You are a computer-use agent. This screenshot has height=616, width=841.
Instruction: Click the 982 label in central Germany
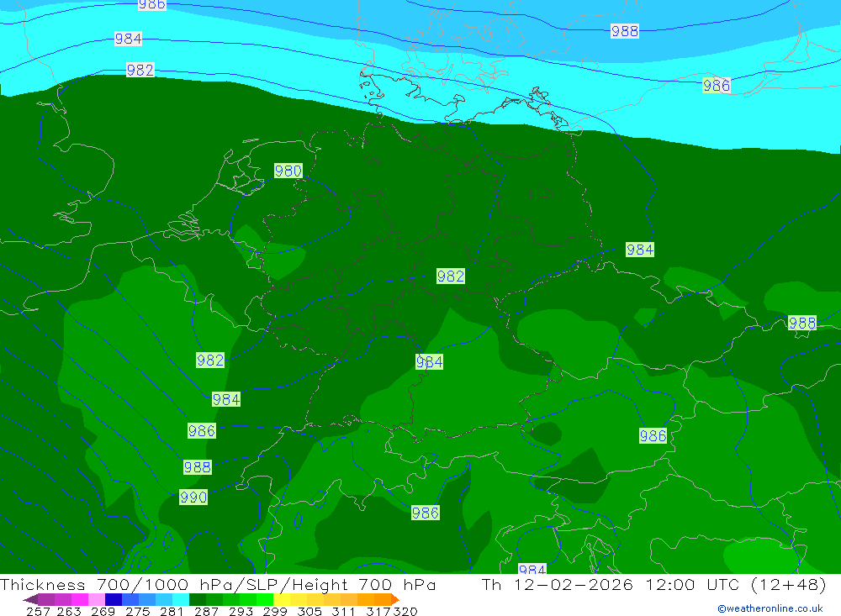click(451, 276)
